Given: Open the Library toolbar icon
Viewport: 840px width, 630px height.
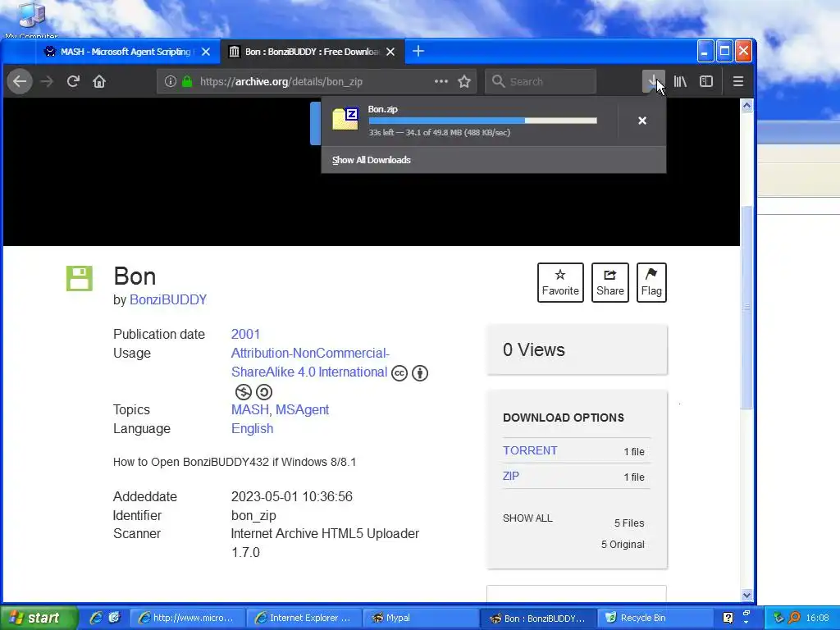Looking at the screenshot, I should point(680,81).
